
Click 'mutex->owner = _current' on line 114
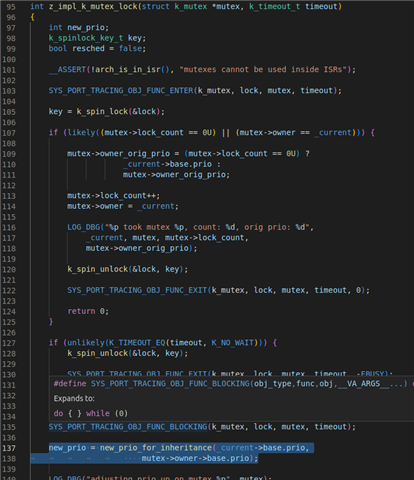pos(121,206)
